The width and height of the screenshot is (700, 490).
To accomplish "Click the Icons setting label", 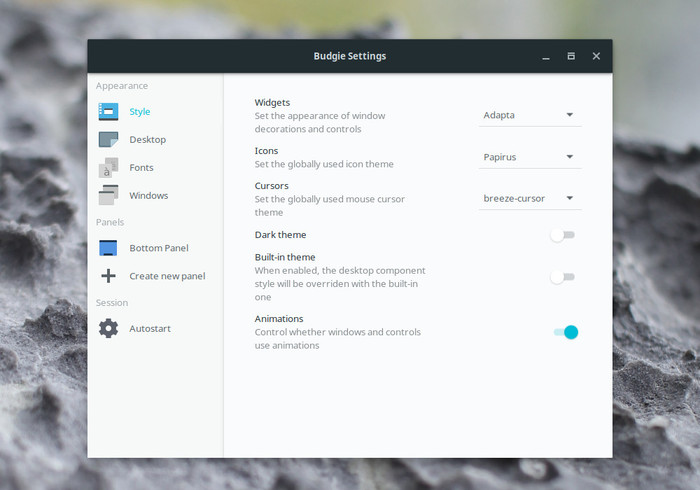I will [x=267, y=151].
